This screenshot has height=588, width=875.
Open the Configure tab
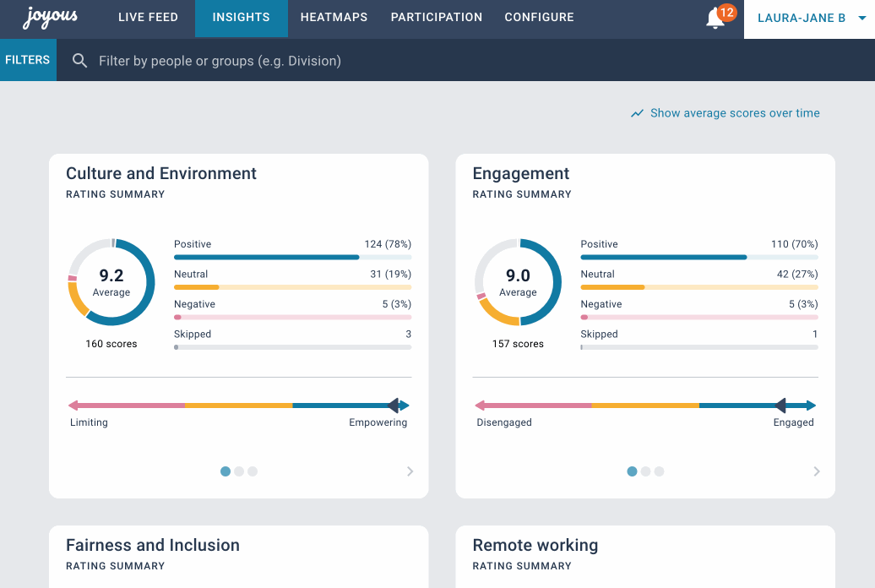point(539,17)
